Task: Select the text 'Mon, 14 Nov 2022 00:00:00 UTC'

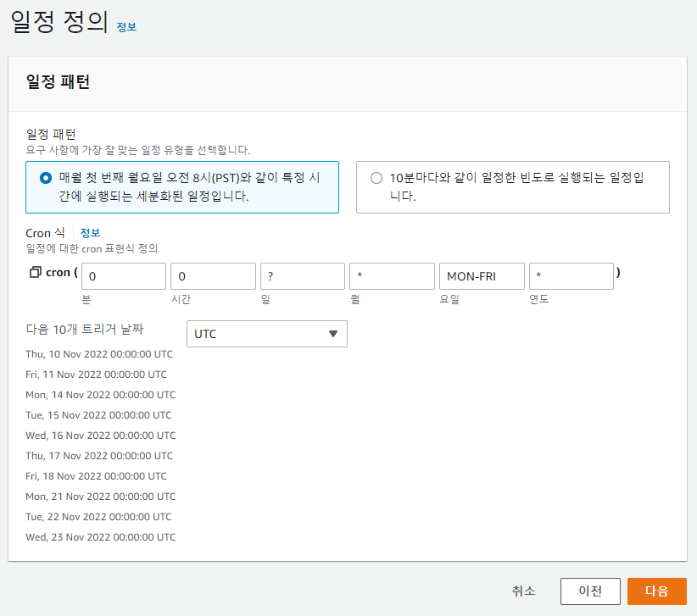Action: coord(100,395)
